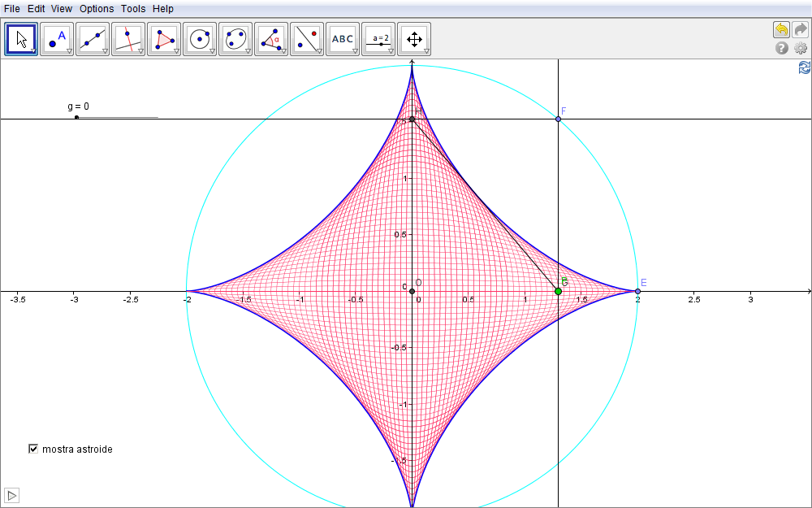Viewport: 812px width, 508px height.
Task: Open the help question mark button
Action: coord(782,48)
